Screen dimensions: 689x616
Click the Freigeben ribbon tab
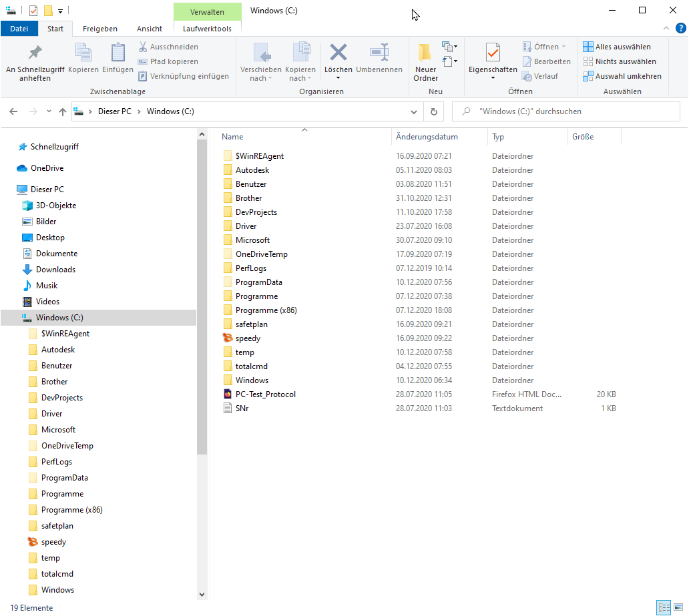100,29
